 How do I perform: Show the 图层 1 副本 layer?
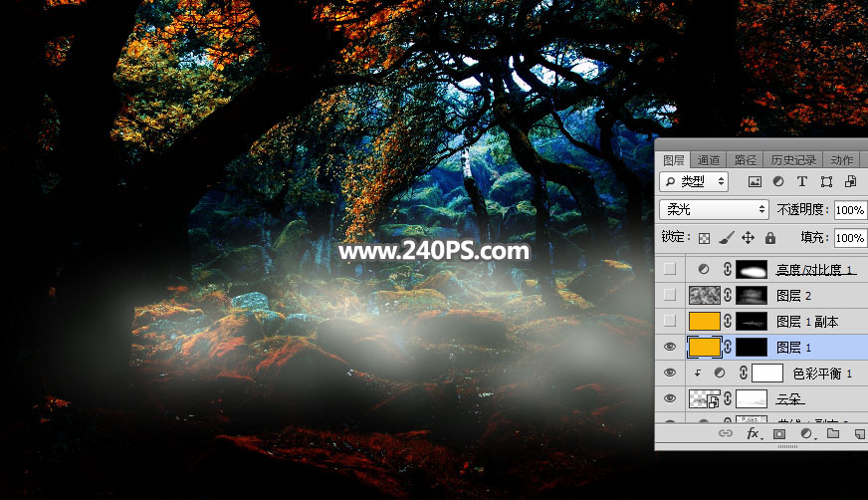click(x=670, y=321)
